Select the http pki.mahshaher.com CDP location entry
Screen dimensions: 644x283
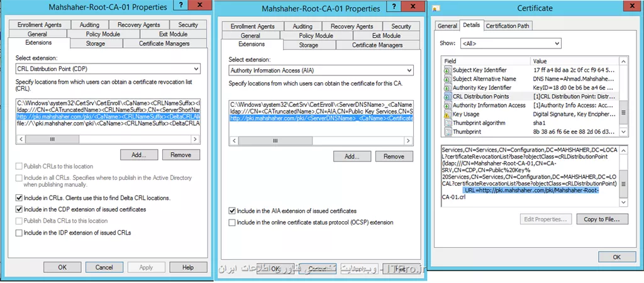click(x=108, y=116)
